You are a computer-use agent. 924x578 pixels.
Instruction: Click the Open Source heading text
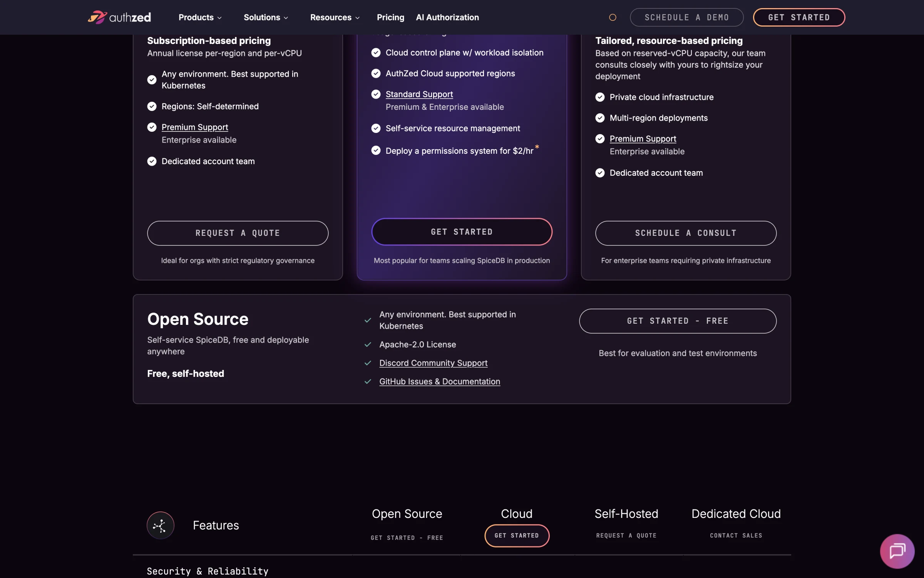pos(198,319)
